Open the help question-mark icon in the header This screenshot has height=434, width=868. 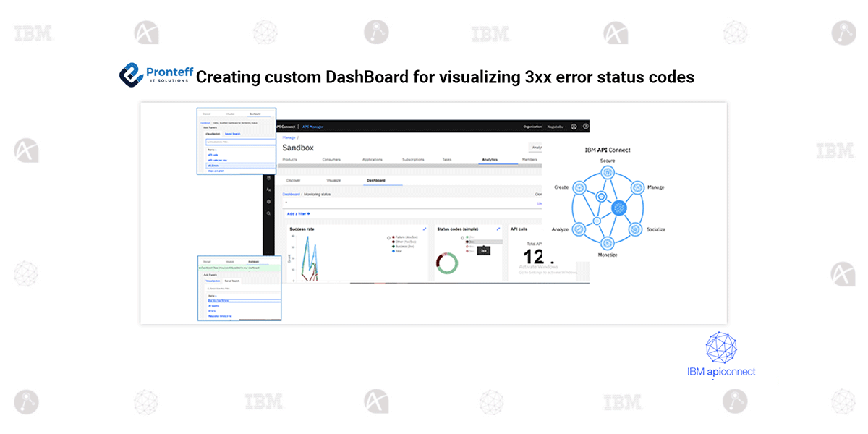586,126
